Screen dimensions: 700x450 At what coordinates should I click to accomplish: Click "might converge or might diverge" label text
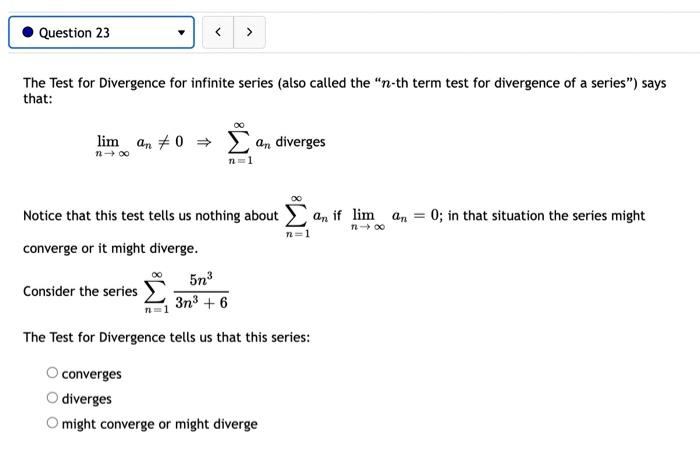point(159,424)
